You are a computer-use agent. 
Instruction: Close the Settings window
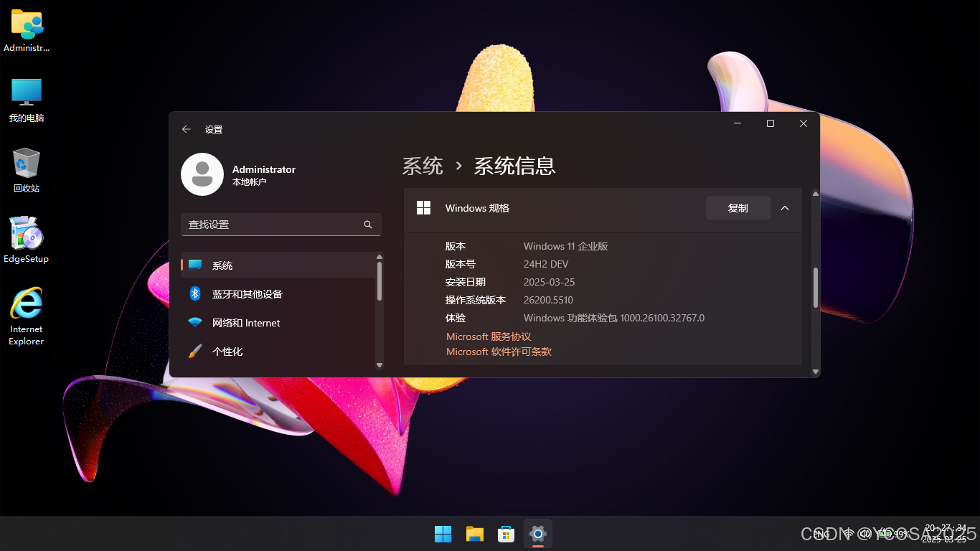pyautogui.click(x=804, y=123)
